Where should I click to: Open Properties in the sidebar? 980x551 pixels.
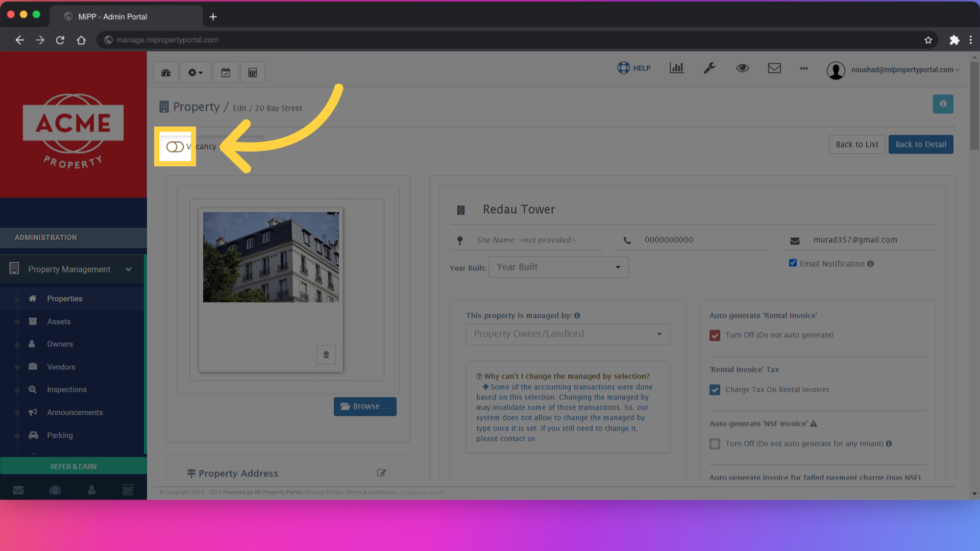pyautogui.click(x=65, y=298)
